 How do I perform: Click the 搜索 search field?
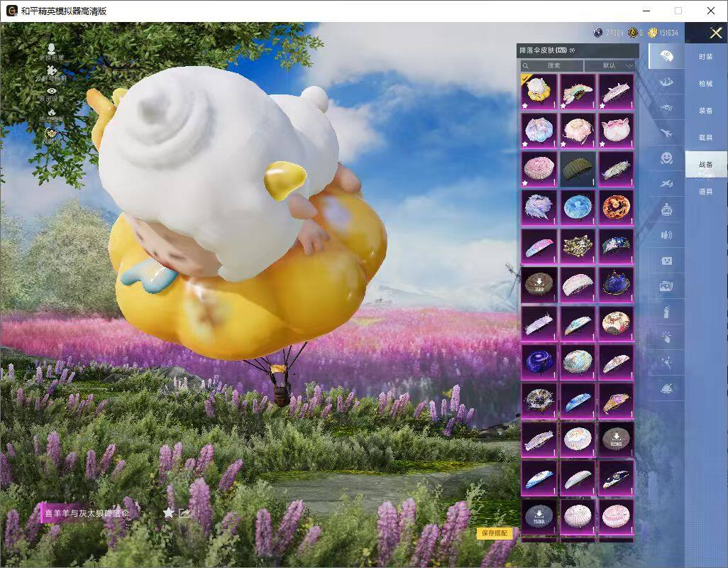(552, 65)
